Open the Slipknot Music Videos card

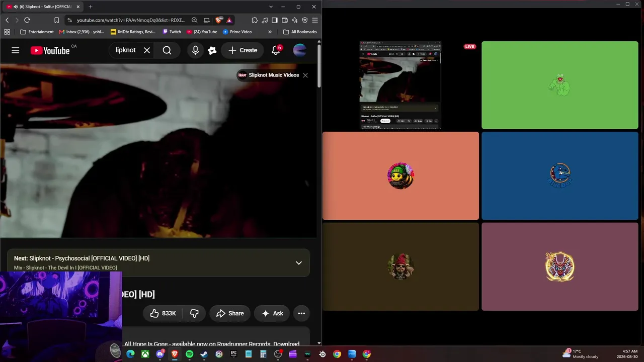(x=269, y=75)
